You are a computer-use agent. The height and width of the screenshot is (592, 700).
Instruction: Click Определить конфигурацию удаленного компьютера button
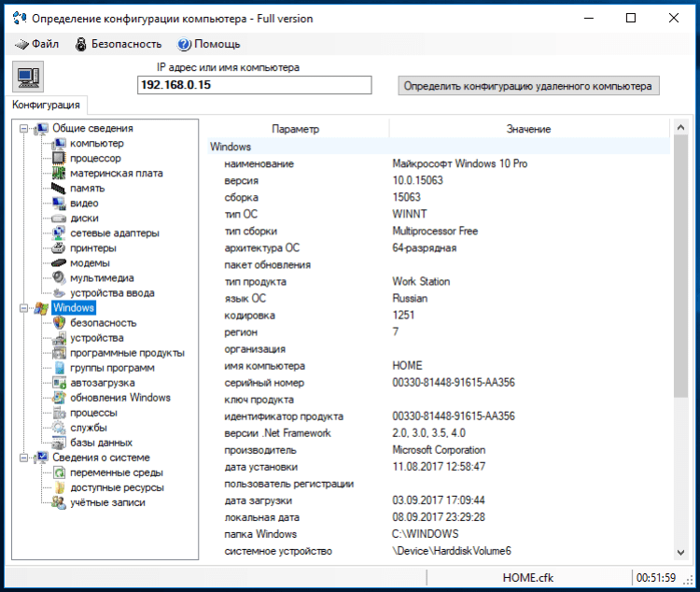click(x=528, y=86)
